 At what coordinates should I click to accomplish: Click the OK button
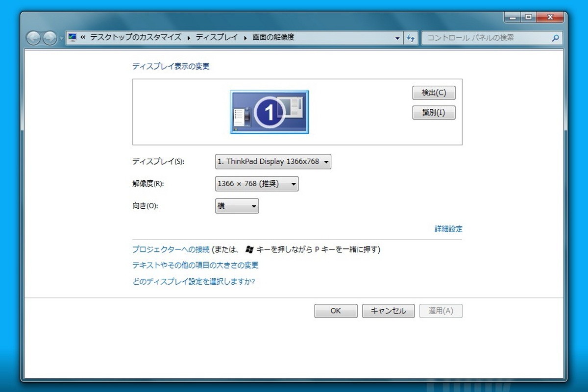336,311
